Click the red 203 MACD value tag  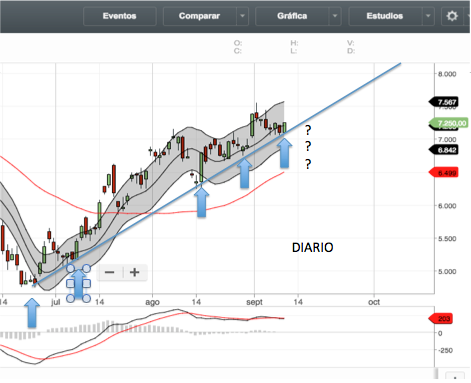(x=441, y=319)
